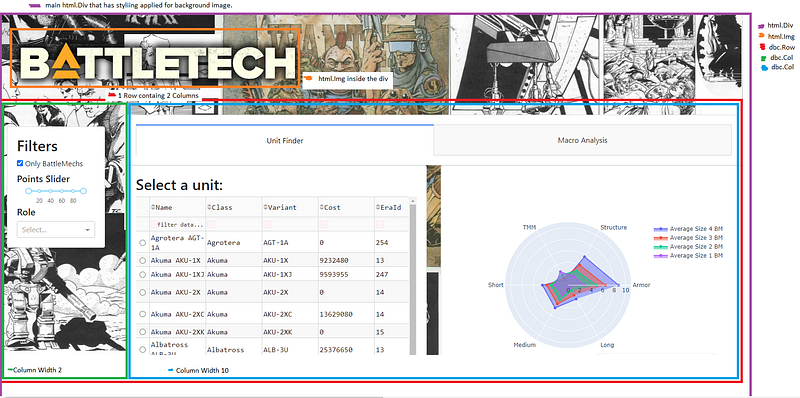Screen dimensions: 800x398
Task: Click the right handle of Points Slider
Action: tap(83, 191)
